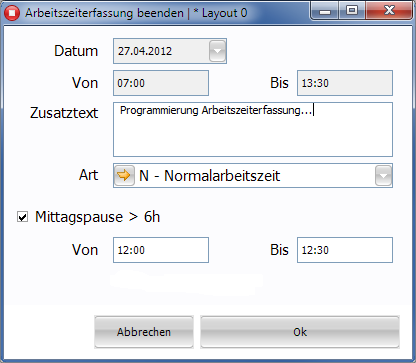This screenshot has width=416, height=363.
Task: Select the lunch break Von 12:00 field
Action: coord(161,250)
